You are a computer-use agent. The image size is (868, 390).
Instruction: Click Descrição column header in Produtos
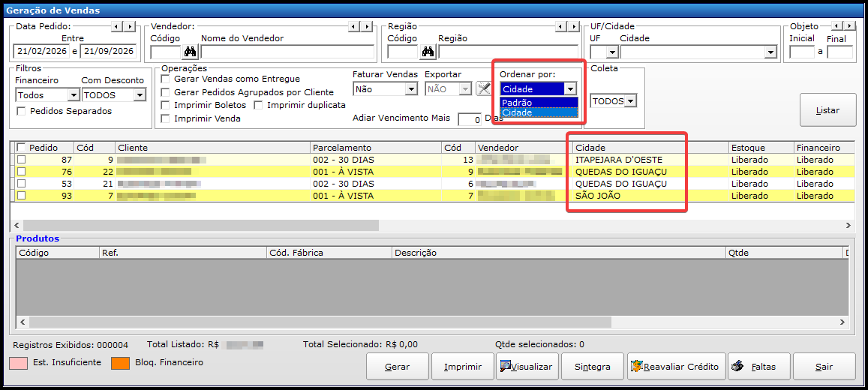559,253
